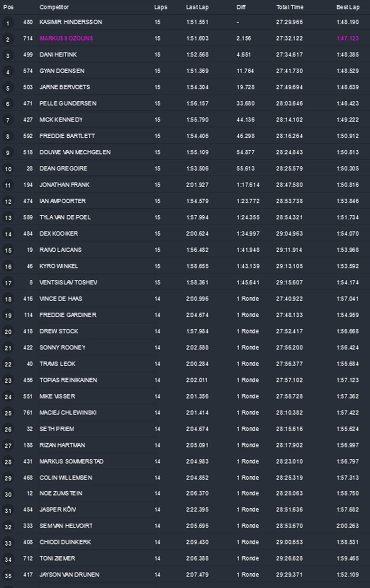Sort by the Competitor column header
The height and width of the screenshot is (588, 370).
tap(54, 7)
